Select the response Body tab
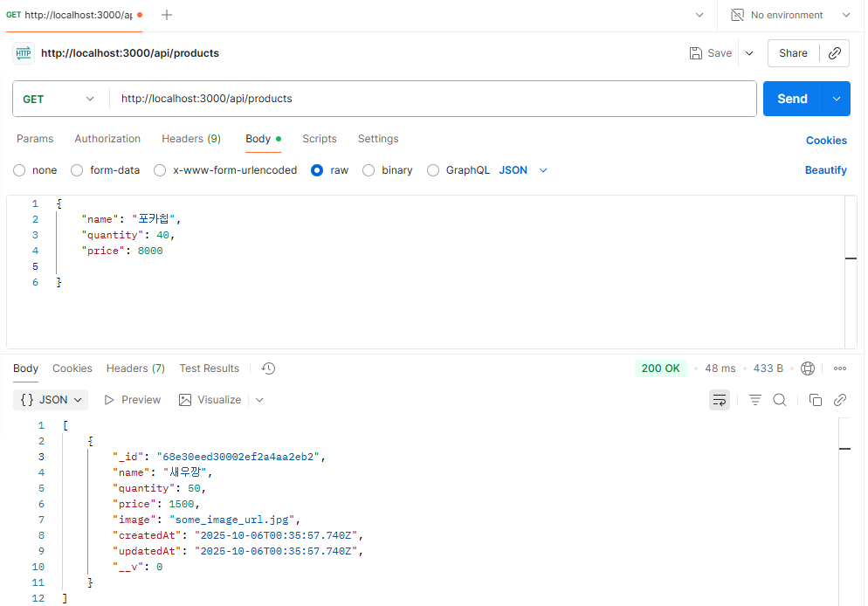This screenshot has width=868, height=606. (25, 368)
